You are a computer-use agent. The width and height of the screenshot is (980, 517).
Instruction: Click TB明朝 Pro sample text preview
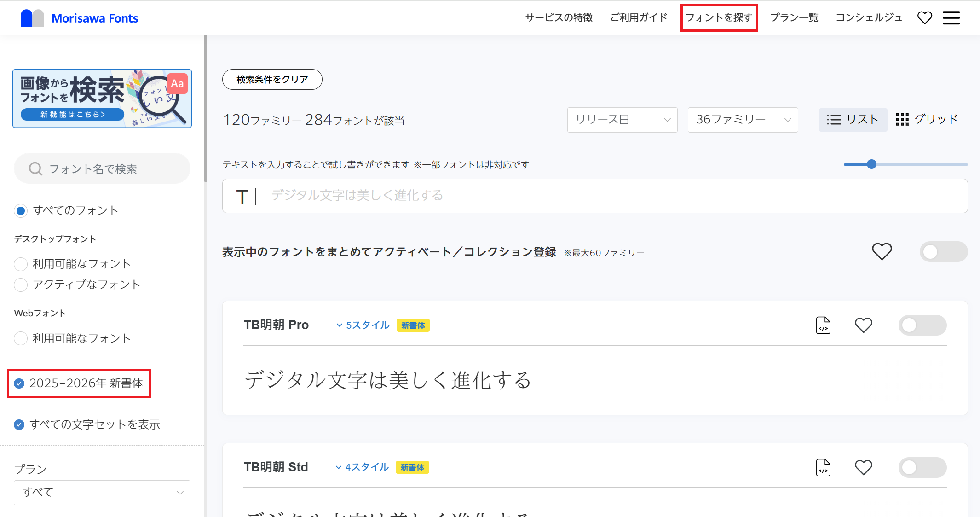point(387,380)
